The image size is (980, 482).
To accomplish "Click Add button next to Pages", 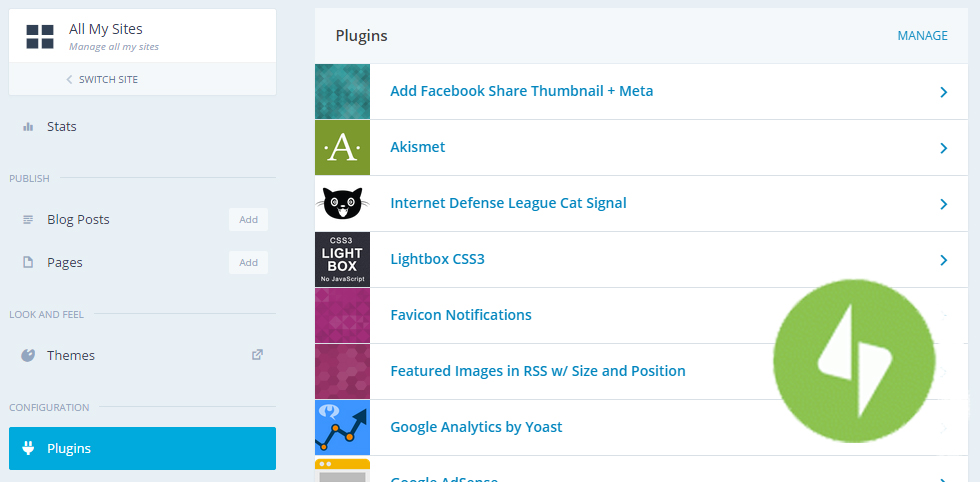I will (248, 263).
